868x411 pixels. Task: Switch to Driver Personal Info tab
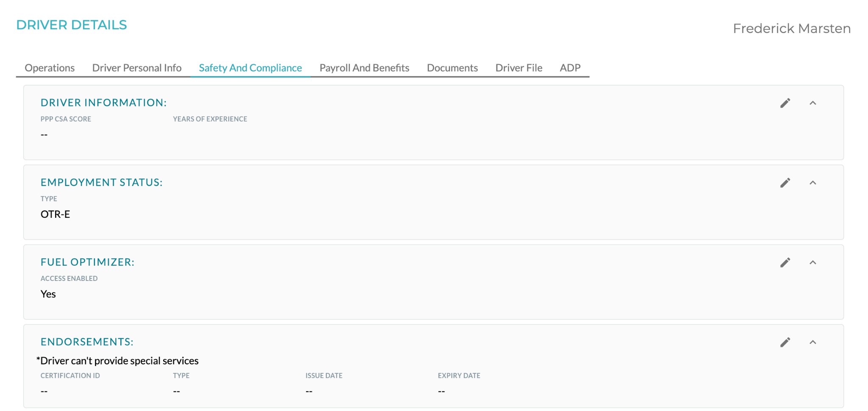coord(137,68)
